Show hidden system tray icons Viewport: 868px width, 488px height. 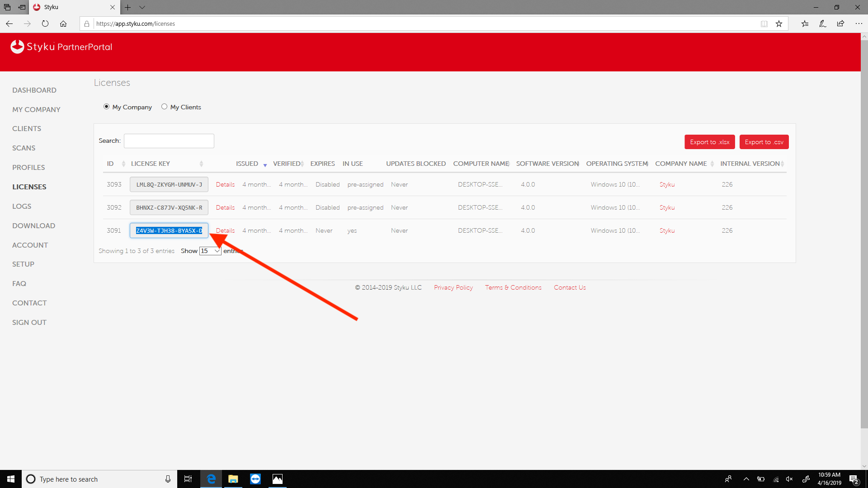pyautogui.click(x=746, y=479)
